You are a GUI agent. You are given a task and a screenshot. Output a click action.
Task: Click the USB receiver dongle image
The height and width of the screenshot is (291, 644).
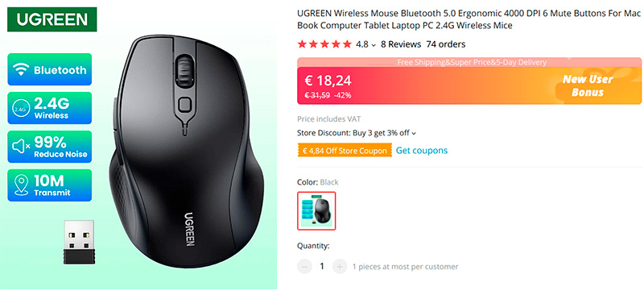79,243
